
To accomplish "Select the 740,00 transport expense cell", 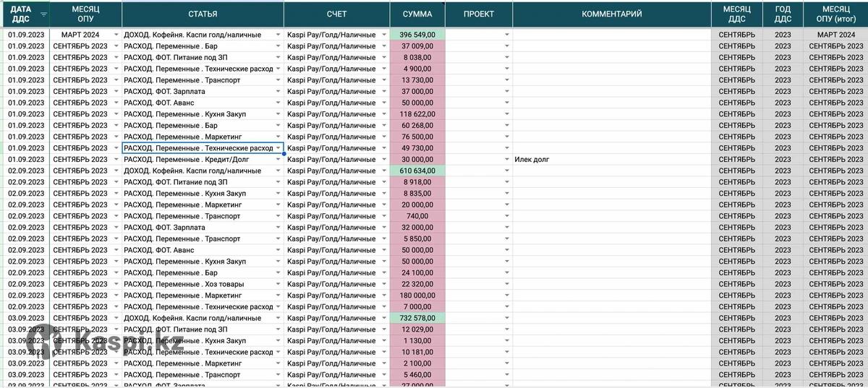I will click(417, 216).
